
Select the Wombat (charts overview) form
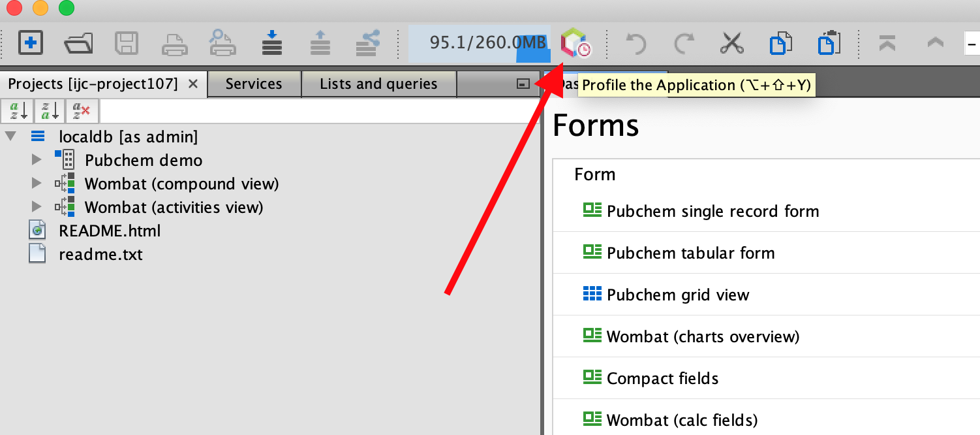(x=702, y=336)
